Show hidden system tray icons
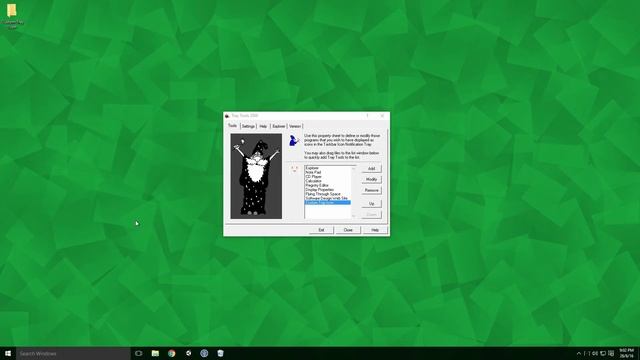640x360 pixels. point(579,353)
